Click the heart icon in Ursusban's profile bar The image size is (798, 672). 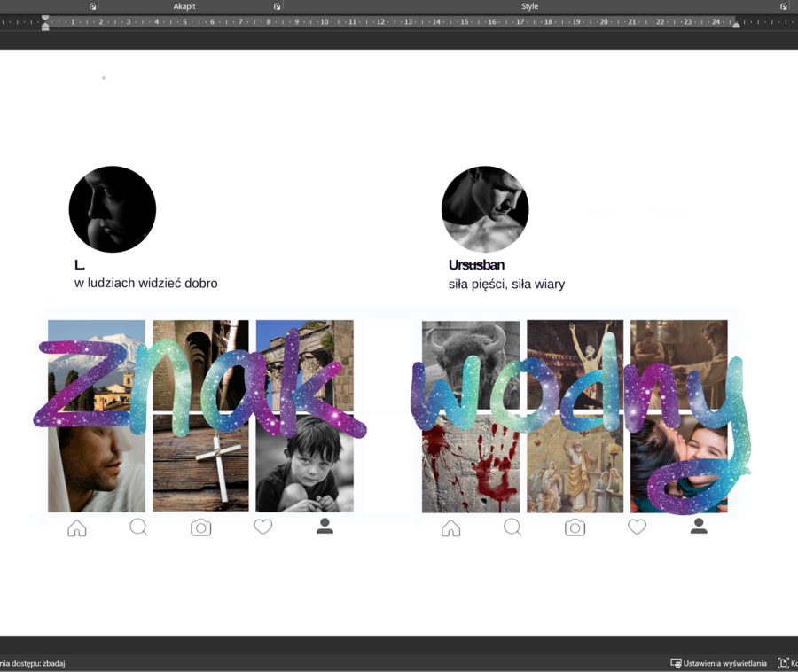coord(637,527)
